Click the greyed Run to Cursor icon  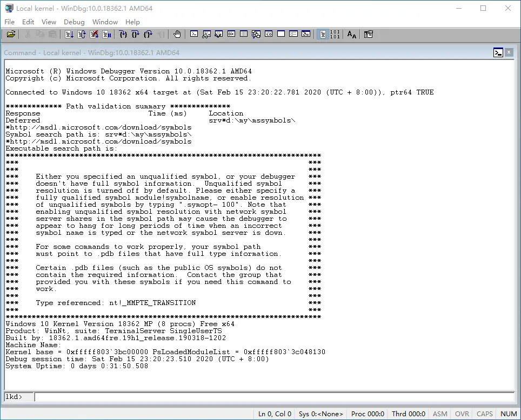161,34
